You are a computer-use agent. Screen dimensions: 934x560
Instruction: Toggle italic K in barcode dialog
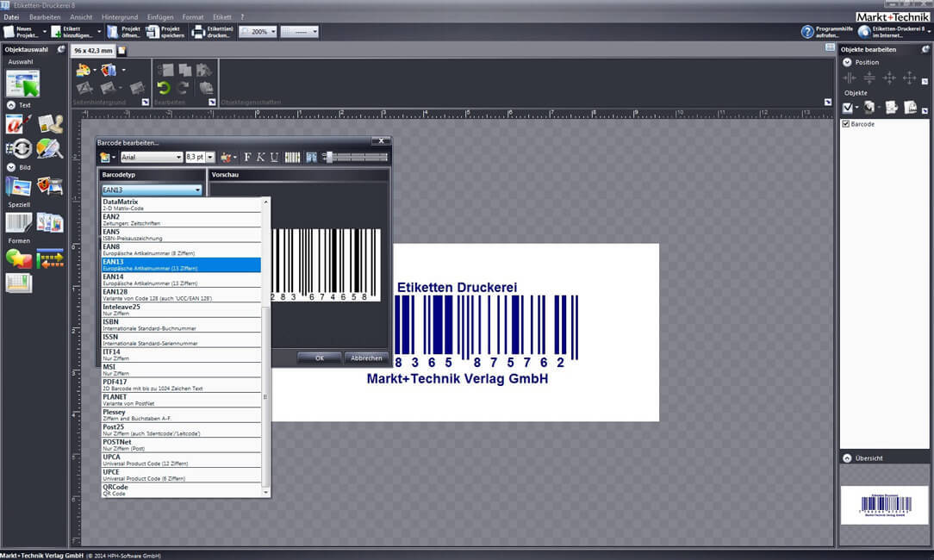coord(260,157)
